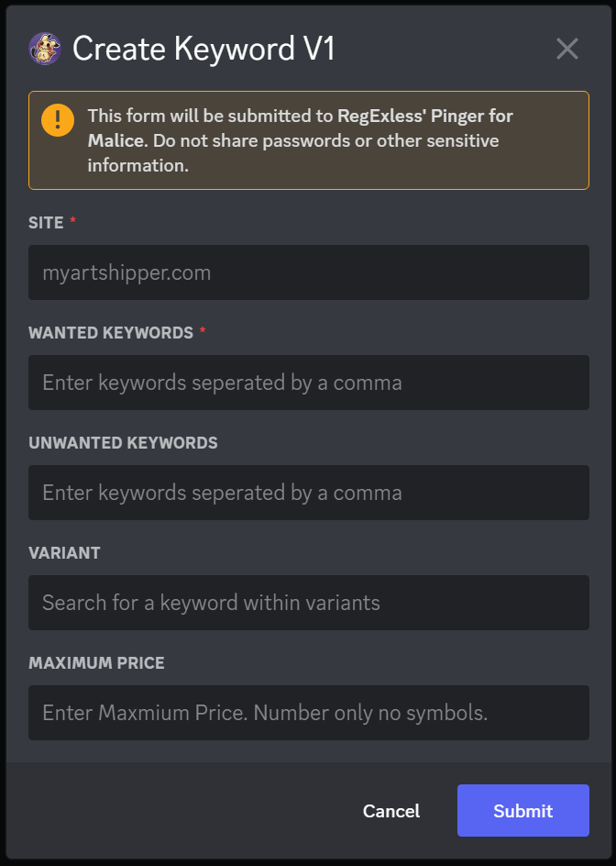Click the orange warning exclamation icon
The width and height of the screenshot is (616, 866).
pyautogui.click(x=58, y=120)
